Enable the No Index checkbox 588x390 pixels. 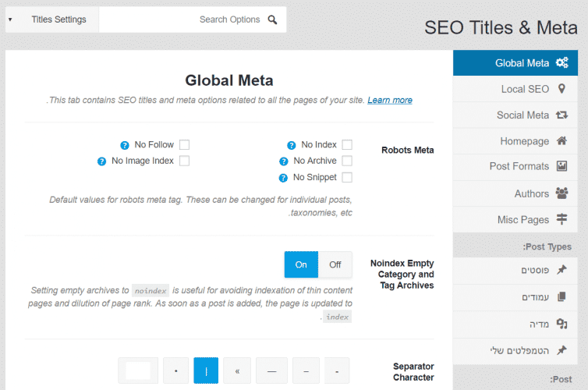347,145
